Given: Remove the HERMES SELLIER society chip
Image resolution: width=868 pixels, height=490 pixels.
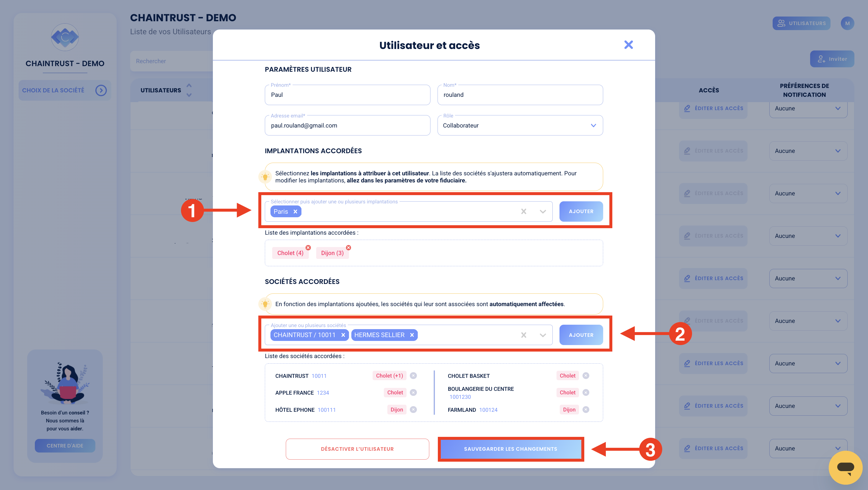Looking at the screenshot, I should pos(412,335).
